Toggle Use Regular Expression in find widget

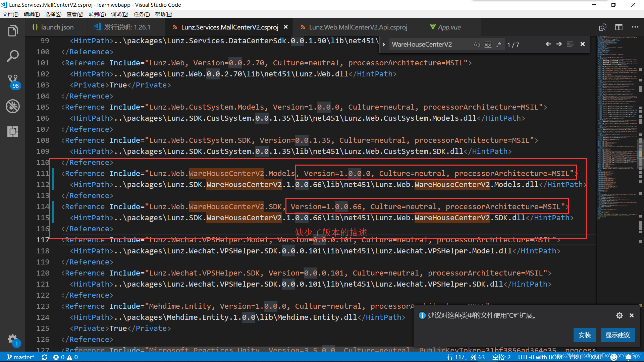(x=499, y=45)
